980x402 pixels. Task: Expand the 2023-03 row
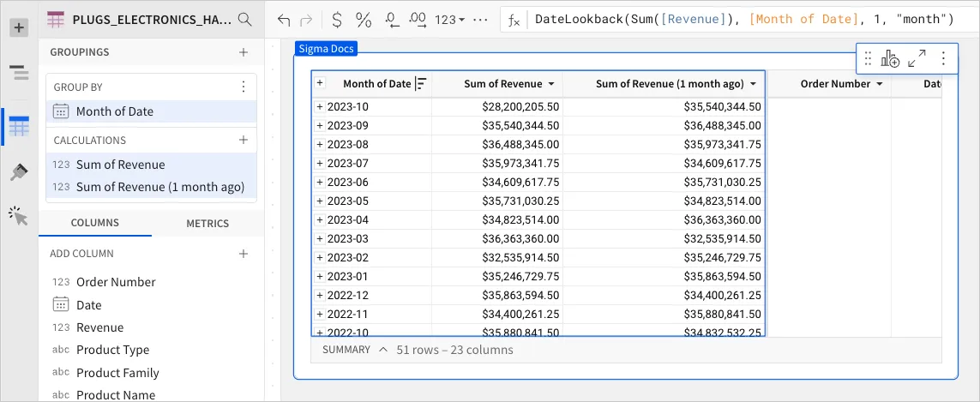[x=319, y=238]
